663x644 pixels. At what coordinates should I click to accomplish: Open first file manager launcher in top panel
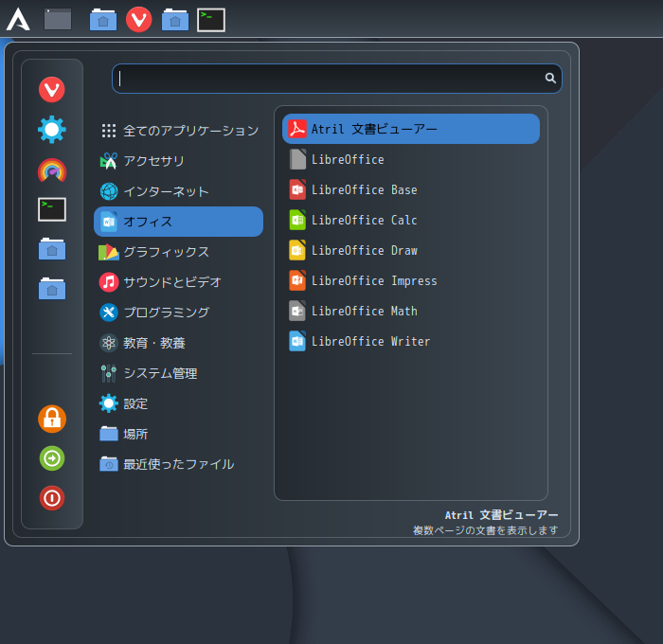(x=103, y=20)
